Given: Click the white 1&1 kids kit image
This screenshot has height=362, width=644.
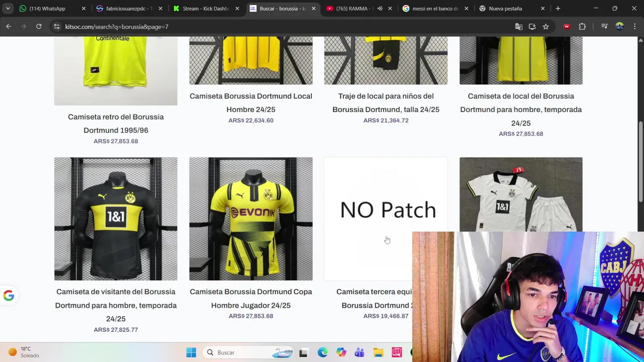Looking at the screenshot, I should click(x=521, y=194).
